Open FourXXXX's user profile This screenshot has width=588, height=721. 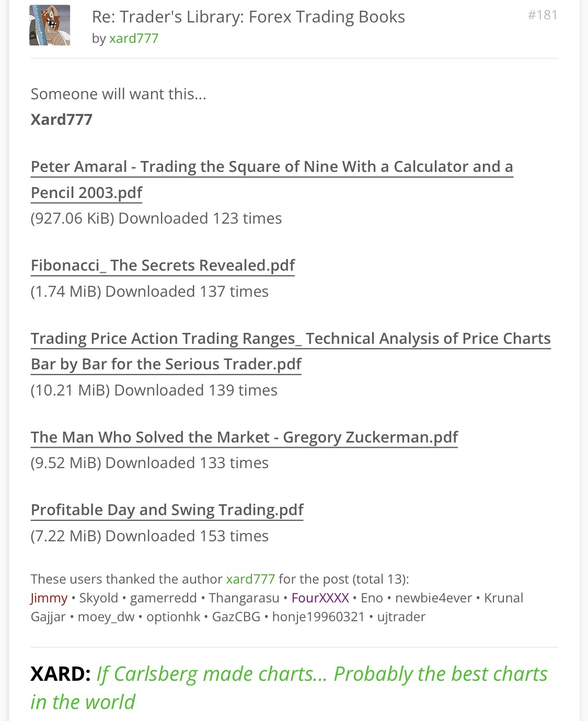(320, 598)
